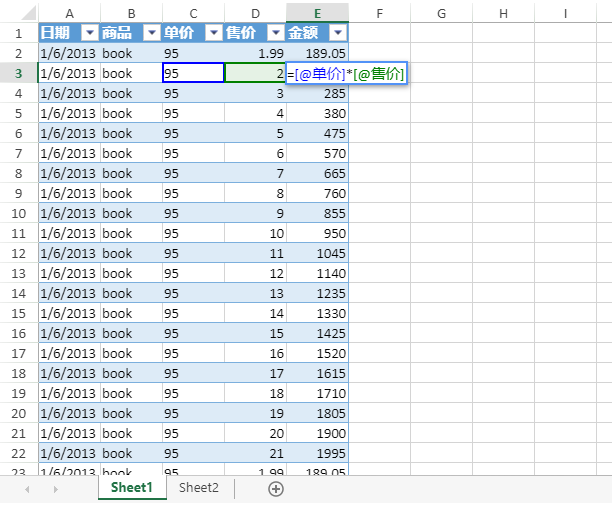Click the 日期 header cell text

pyautogui.click(x=55, y=33)
